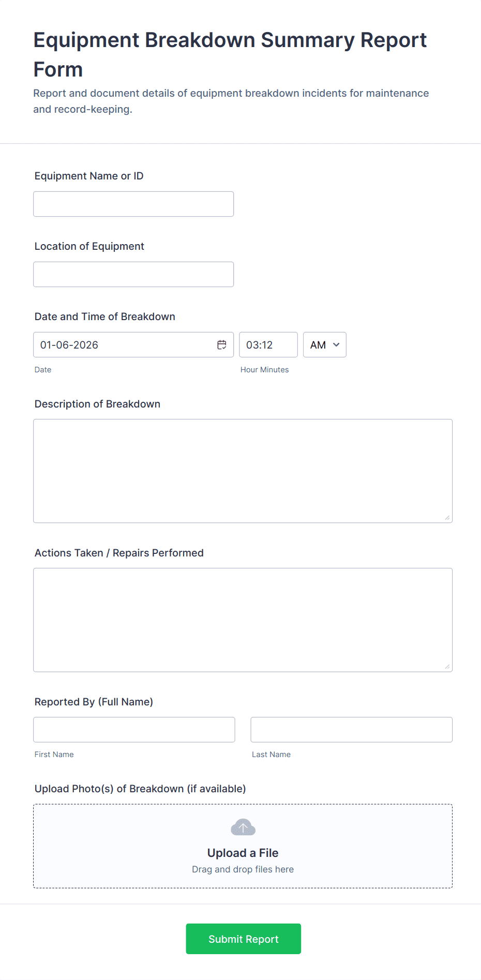This screenshot has height=980, width=481.
Task: Click the Location of Equipment input
Action: 133,274
